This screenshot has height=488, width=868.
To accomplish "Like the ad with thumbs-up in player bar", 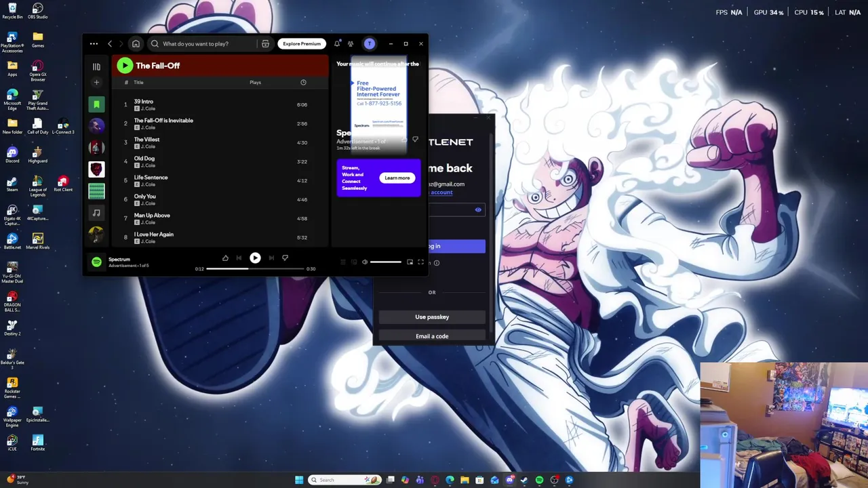I will tap(225, 258).
